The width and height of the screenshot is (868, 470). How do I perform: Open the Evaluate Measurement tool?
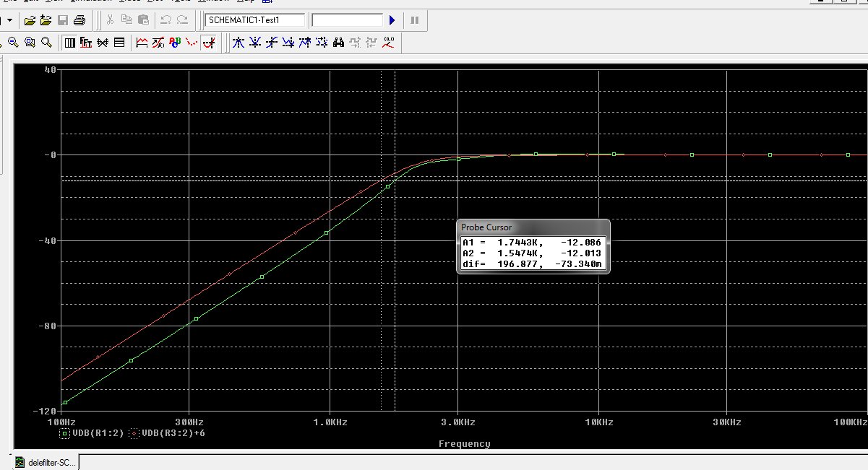pos(158,43)
